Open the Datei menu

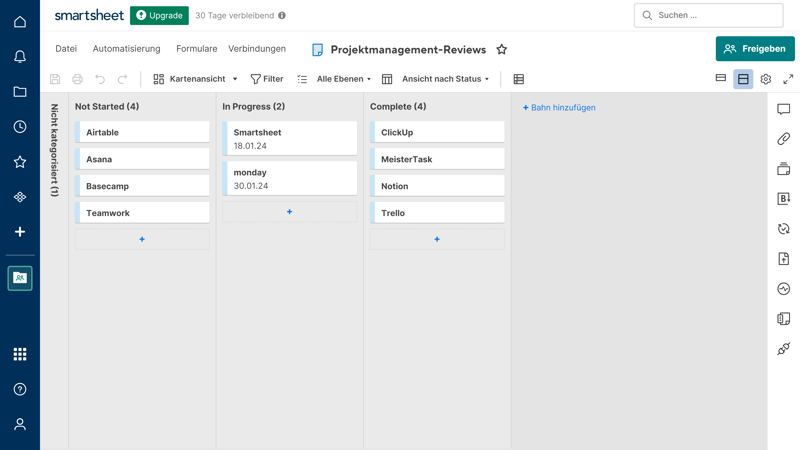point(66,49)
